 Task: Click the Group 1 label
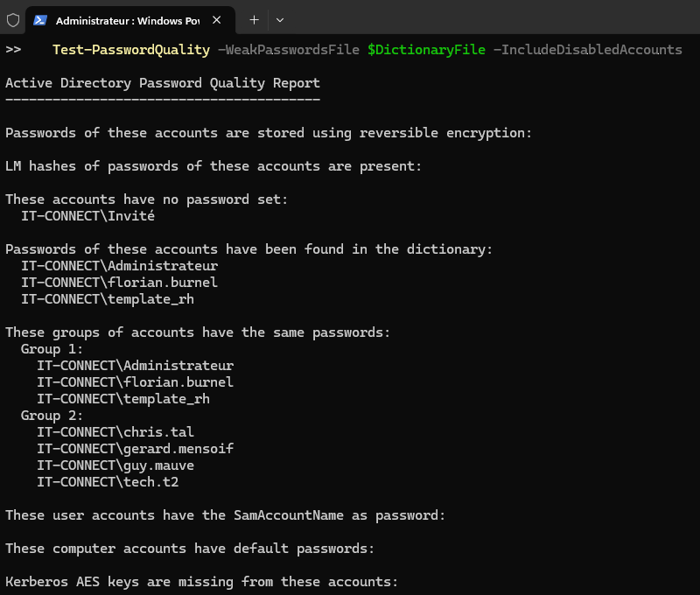(x=52, y=349)
